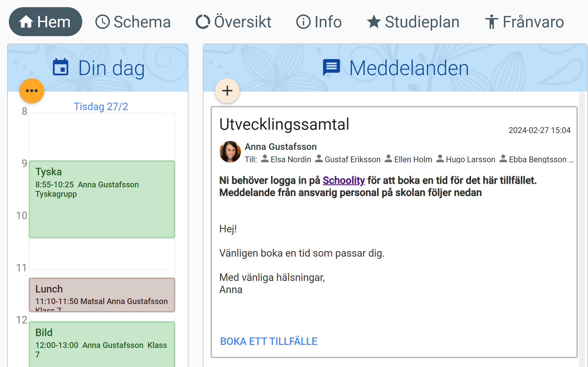Open the Bild lesson block
The height and width of the screenshot is (367, 588).
coord(102,344)
